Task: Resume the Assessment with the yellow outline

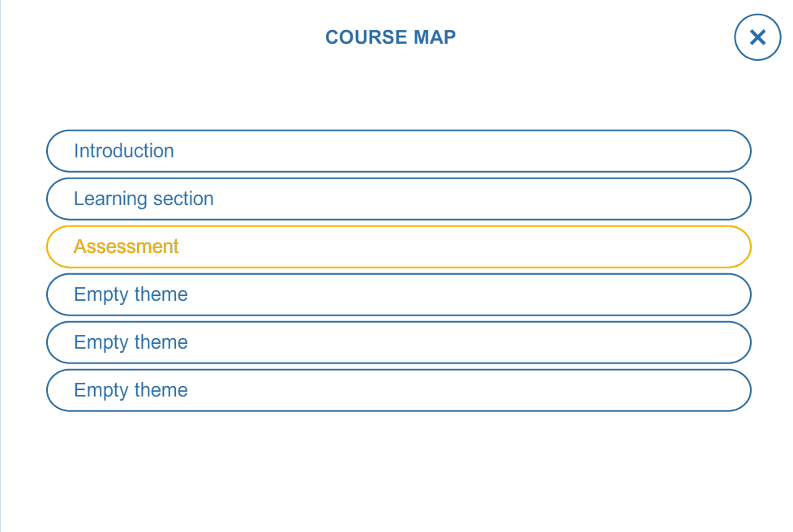Action: pyautogui.click(x=398, y=247)
